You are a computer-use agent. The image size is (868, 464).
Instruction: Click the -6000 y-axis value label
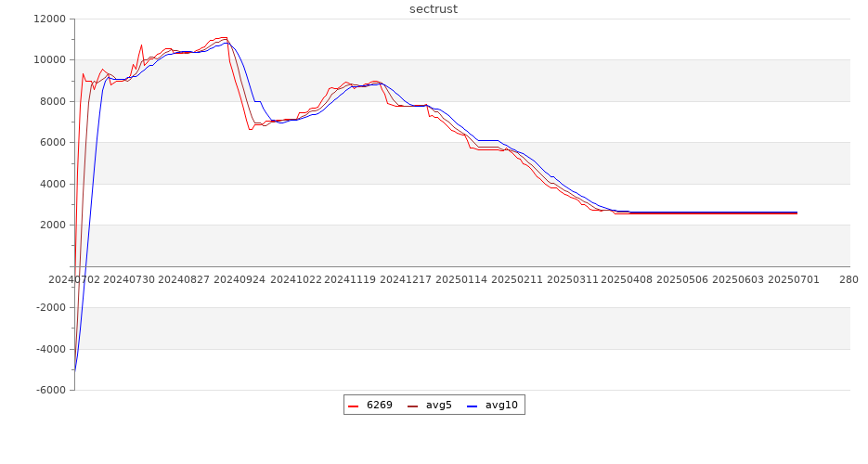point(50,391)
